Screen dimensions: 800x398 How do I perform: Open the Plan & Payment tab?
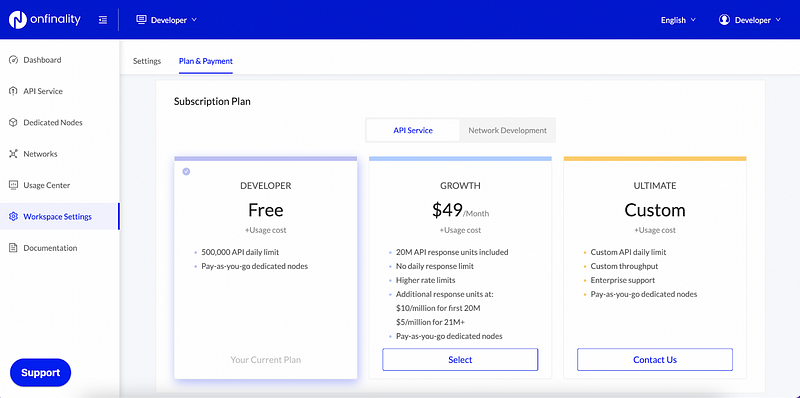tap(206, 61)
